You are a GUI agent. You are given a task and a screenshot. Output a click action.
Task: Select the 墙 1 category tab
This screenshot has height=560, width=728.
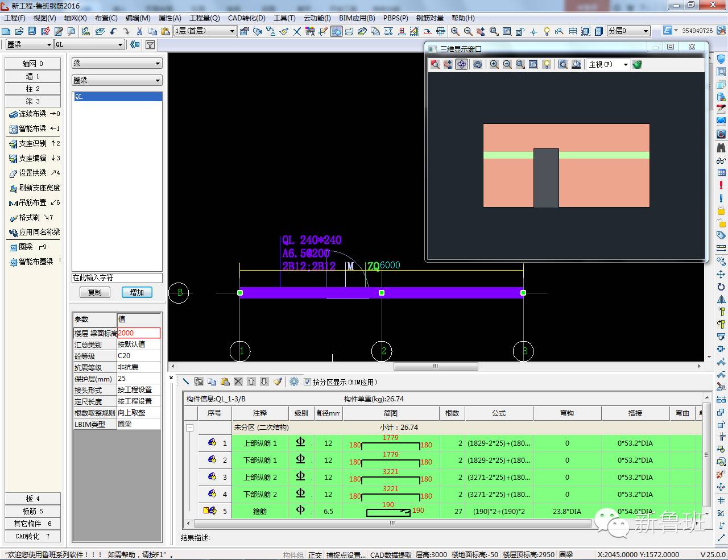point(32,76)
